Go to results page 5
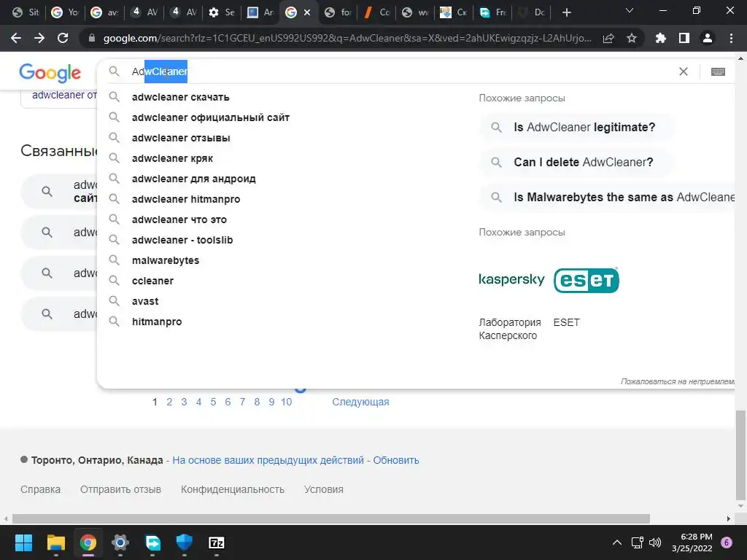Image resolution: width=747 pixels, height=560 pixels. [x=213, y=402]
